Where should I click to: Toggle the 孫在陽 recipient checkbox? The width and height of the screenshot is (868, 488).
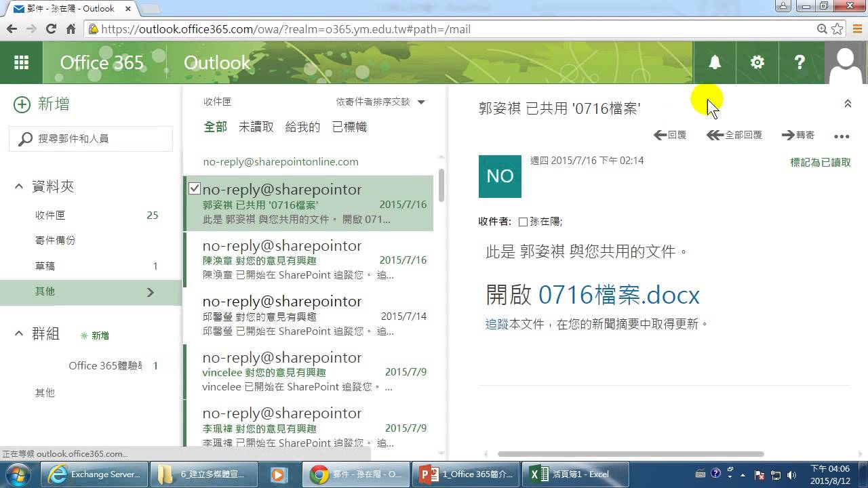[x=523, y=222]
